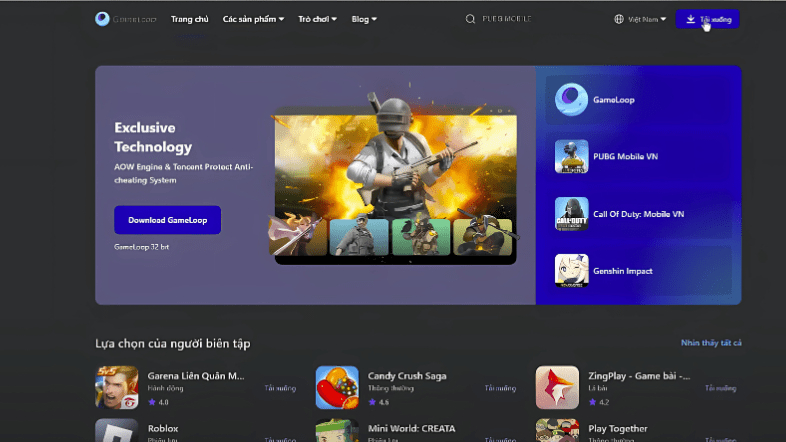Click the GameLoop logo in header
This screenshot has width=786, height=442.
pos(126,19)
